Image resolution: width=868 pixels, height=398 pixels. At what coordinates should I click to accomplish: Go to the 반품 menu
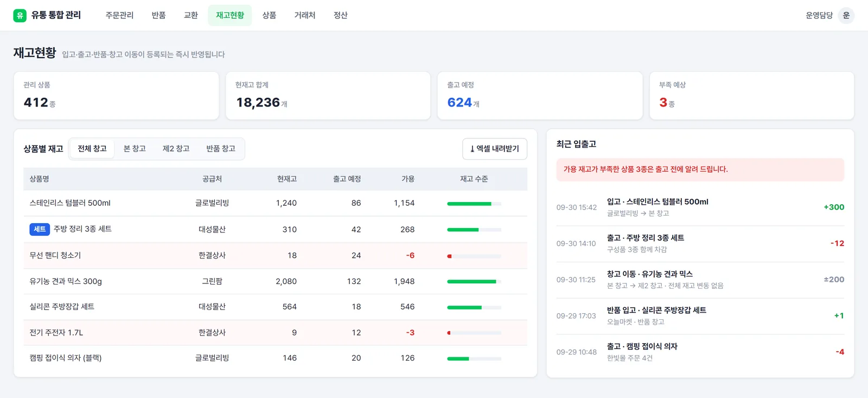pos(159,15)
